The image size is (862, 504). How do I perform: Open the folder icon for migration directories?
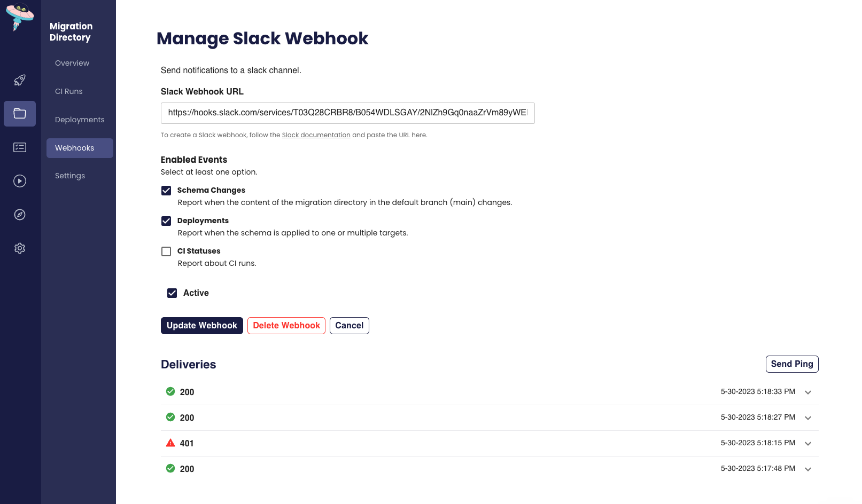20,114
